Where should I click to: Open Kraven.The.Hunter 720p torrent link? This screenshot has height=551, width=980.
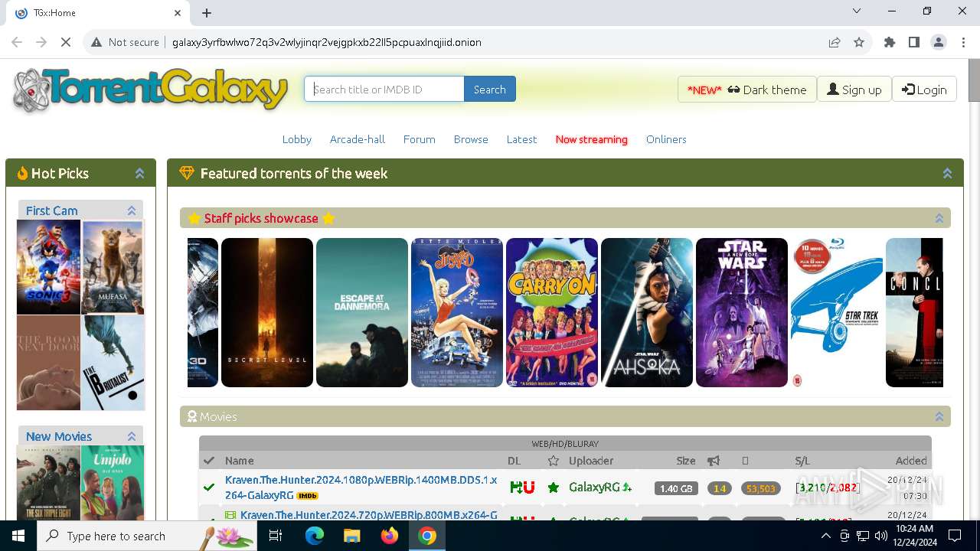[368, 515]
